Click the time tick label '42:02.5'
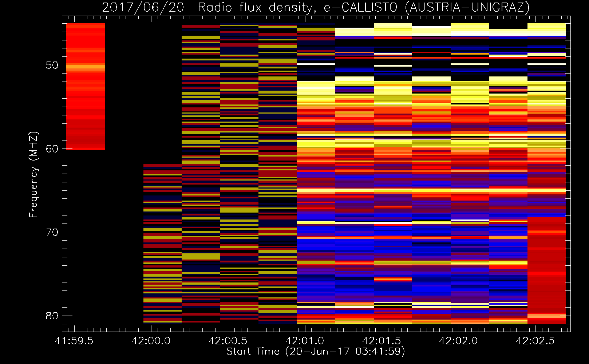This screenshot has width=589, height=364. [535, 341]
